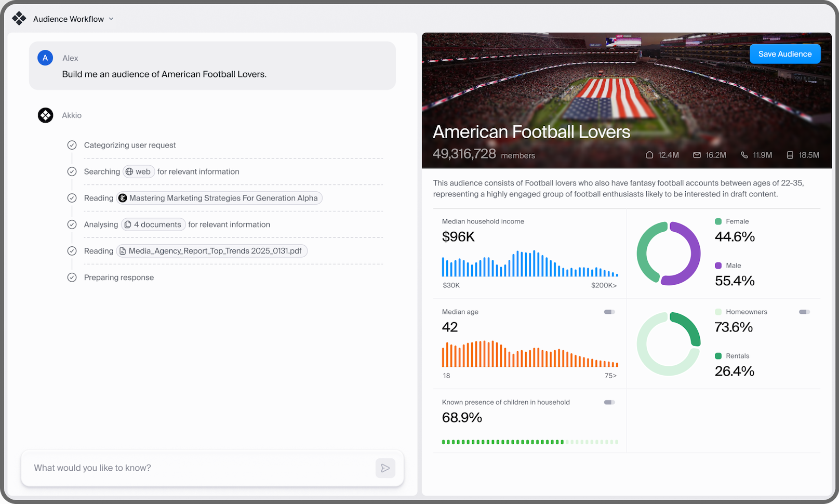Select the envelope icon beside 16.2M
The width and height of the screenshot is (839, 504).
click(x=696, y=155)
